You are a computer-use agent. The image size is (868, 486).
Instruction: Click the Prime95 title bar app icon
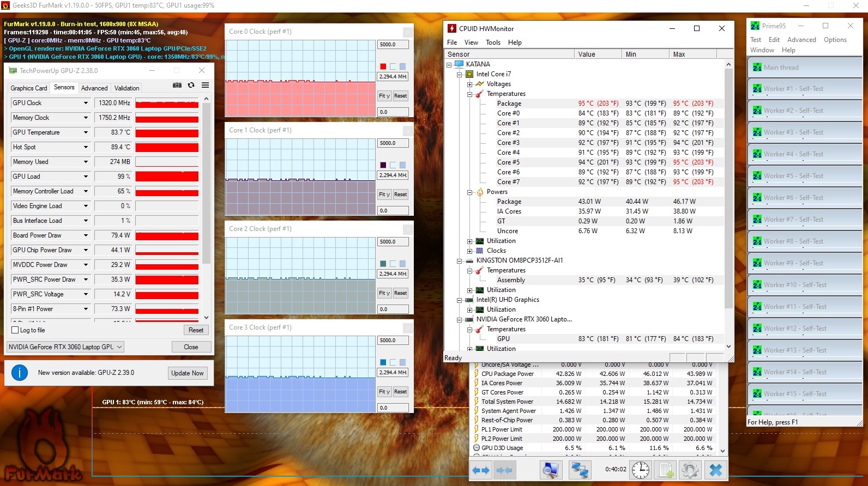pyautogui.click(x=755, y=26)
